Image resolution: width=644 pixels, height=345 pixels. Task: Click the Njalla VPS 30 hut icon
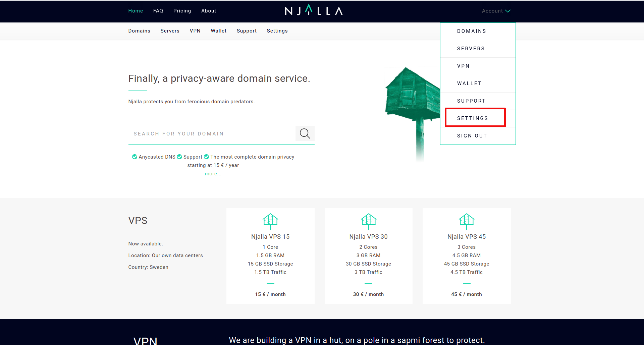click(368, 221)
